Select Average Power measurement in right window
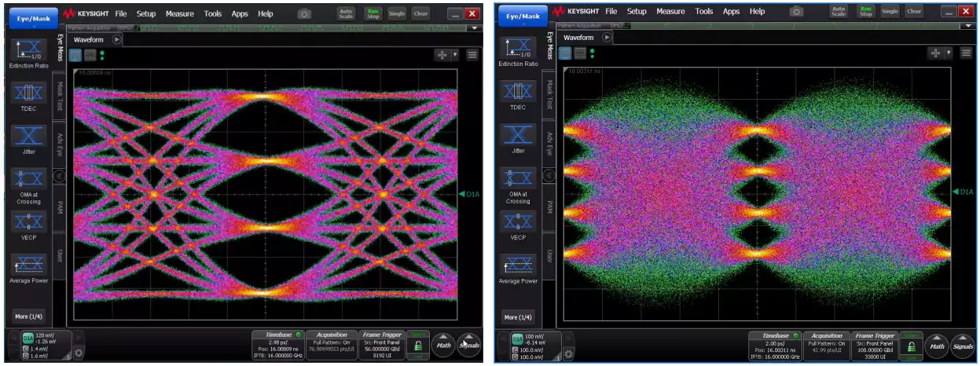The width and height of the screenshot is (980, 366). 518,269
